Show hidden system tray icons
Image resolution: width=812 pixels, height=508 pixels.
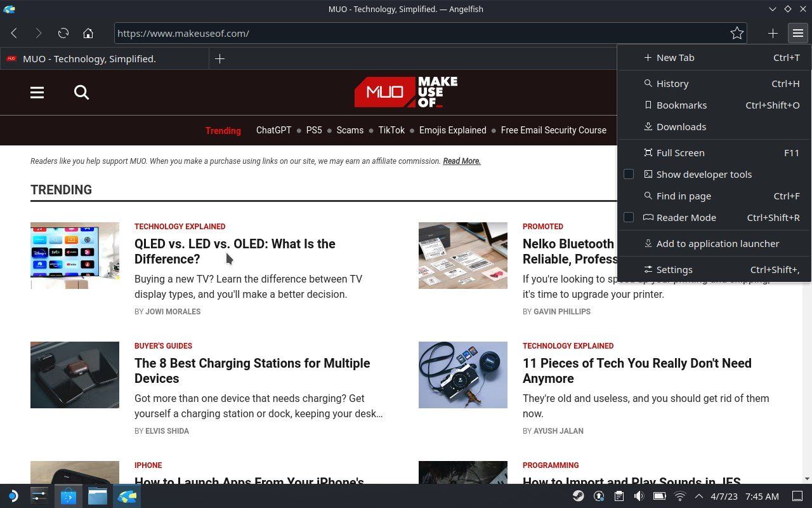point(699,496)
